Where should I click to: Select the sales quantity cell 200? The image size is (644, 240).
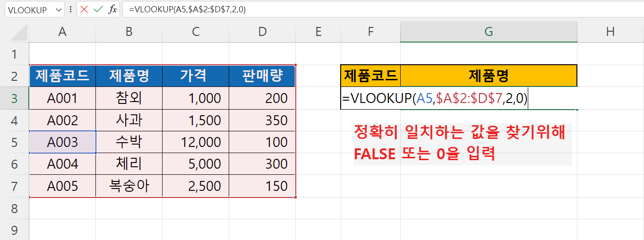[x=262, y=98]
